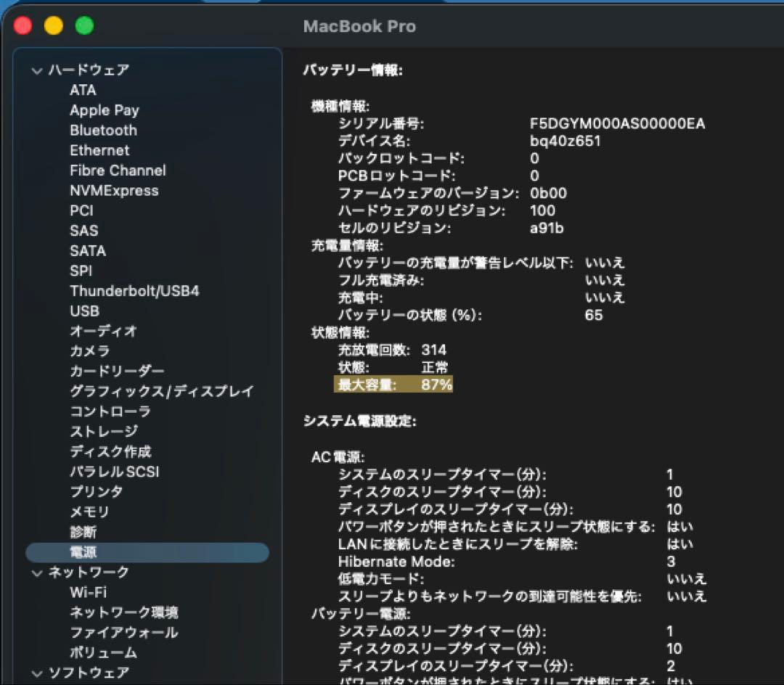Click the highlighted 最大容量 87% row
This screenshot has height=685, width=784.
(x=393, y=384)
